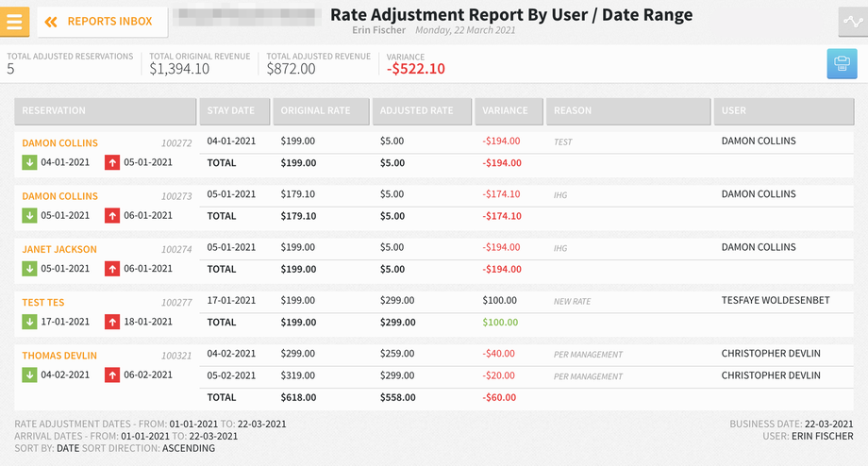The width and height of the screenshot is (868, 466).
Task: Click footer user ERIN FISCHER
Action: 823,436
